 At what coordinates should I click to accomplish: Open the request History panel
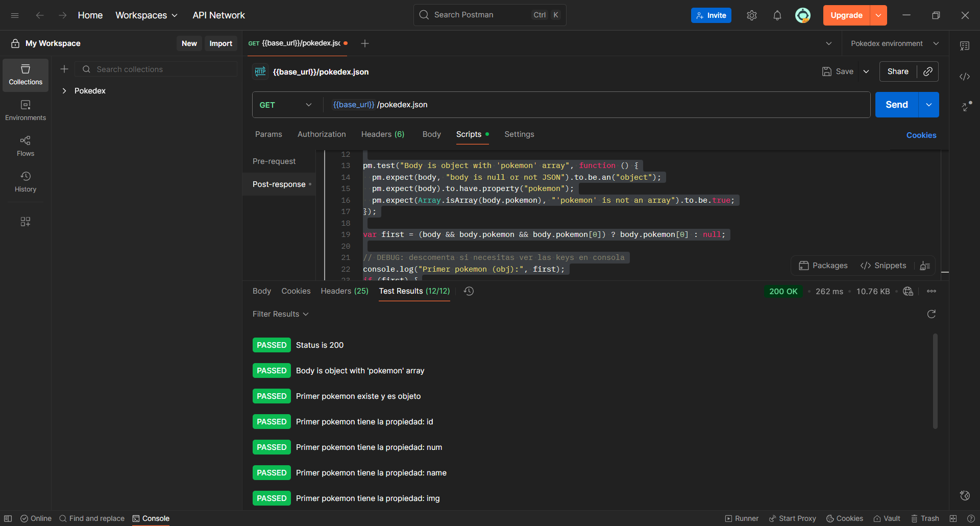tap(26, 182)
